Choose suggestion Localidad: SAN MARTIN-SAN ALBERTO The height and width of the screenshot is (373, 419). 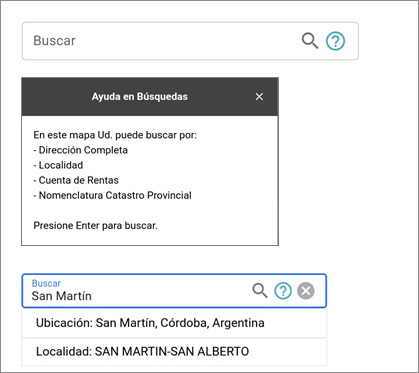pos(174,352)
